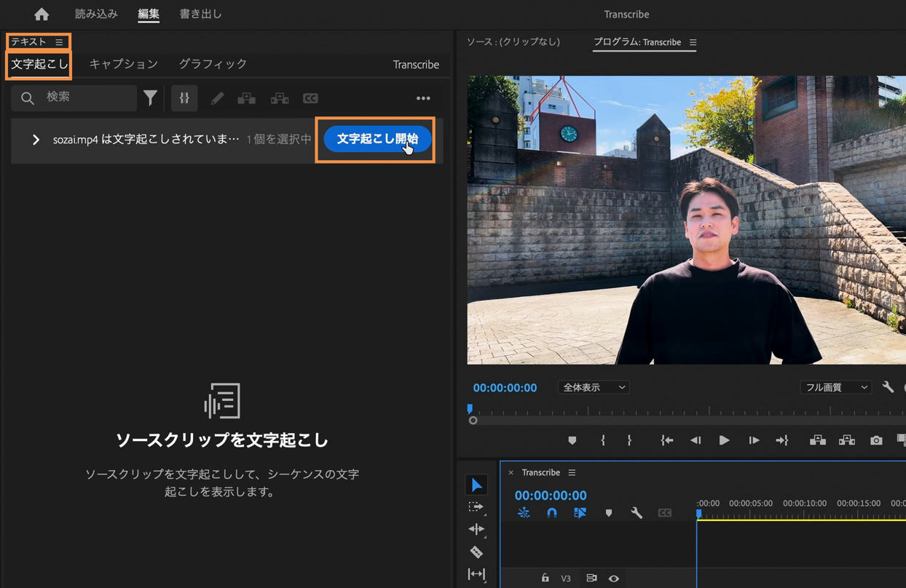This screenshot has width=906, height=588.
Task: Switch to ソース:(クリップなし) panel tab
Action: pos(513,42)
